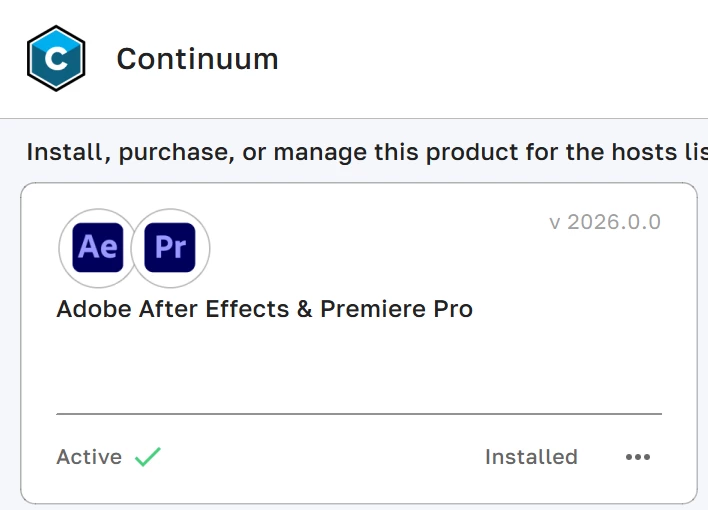Image resolution: width=708 pixels, height=510 pixels.
Task: Click the Continuum product heading
Action: (x=197, y=59)
